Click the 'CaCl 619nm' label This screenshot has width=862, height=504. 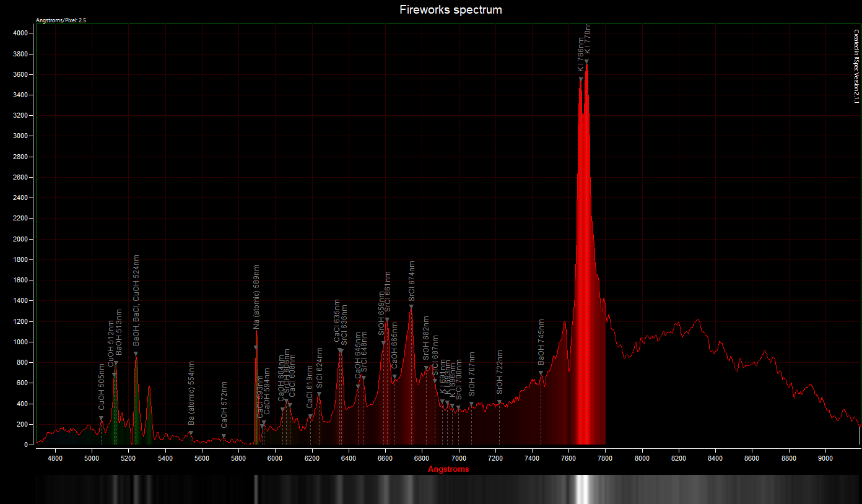tap(310, 387)
